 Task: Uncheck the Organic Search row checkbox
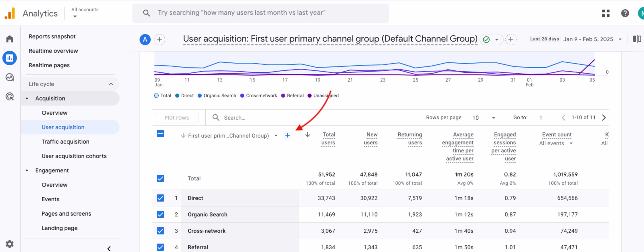pyautogui.click(x=160, y=214)
